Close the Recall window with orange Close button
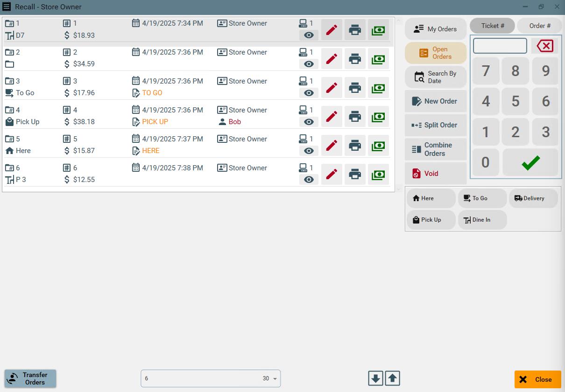The image size is (565, 392). [x=537, y=379]
